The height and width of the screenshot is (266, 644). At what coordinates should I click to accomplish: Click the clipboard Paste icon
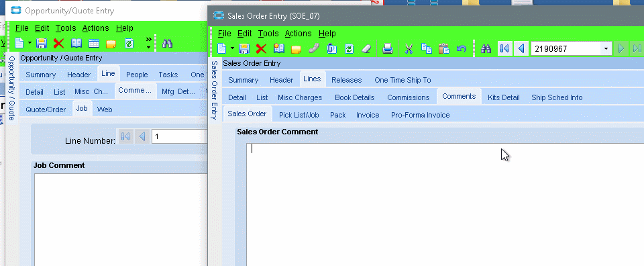click(443, 48)
